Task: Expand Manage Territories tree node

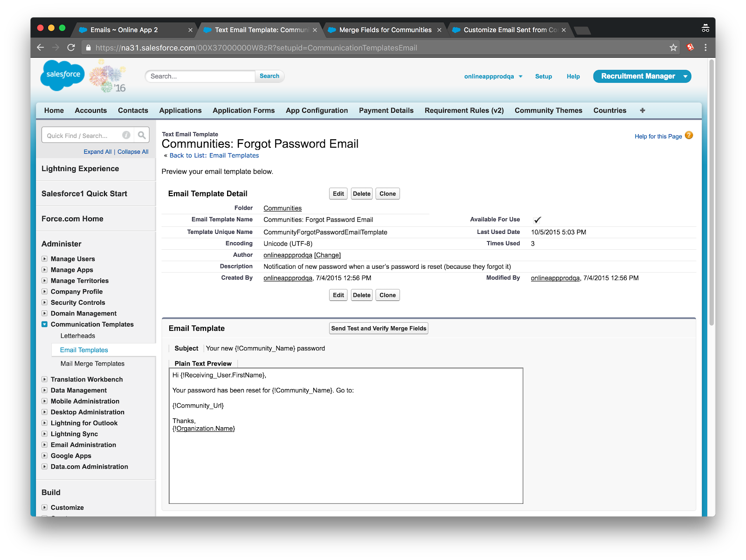Action: (x=44, y=280)
